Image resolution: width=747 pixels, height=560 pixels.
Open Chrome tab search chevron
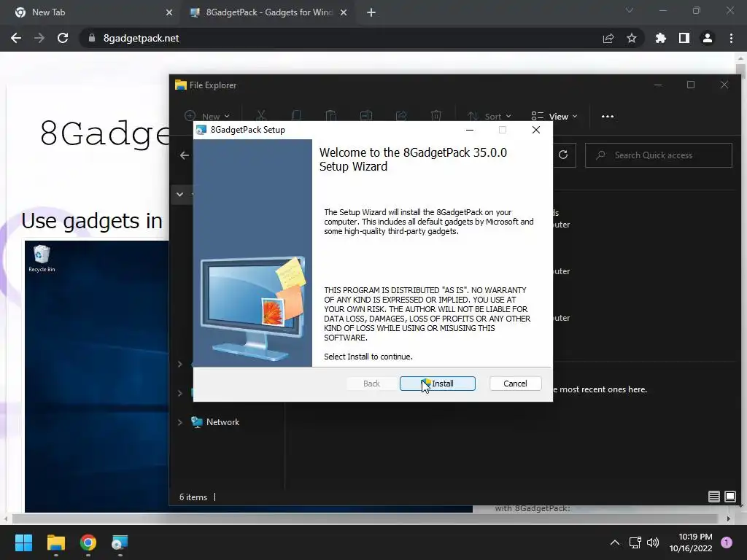[630, 10]
